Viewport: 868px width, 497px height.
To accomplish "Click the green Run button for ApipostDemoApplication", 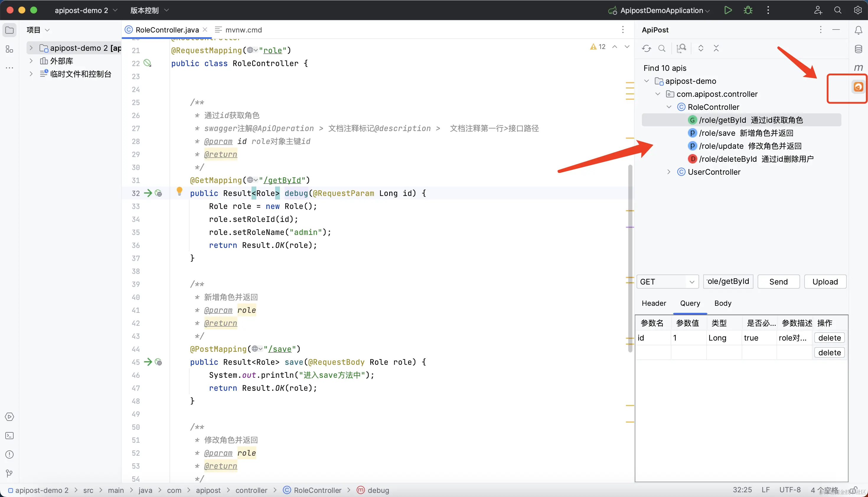I will 728,10.
